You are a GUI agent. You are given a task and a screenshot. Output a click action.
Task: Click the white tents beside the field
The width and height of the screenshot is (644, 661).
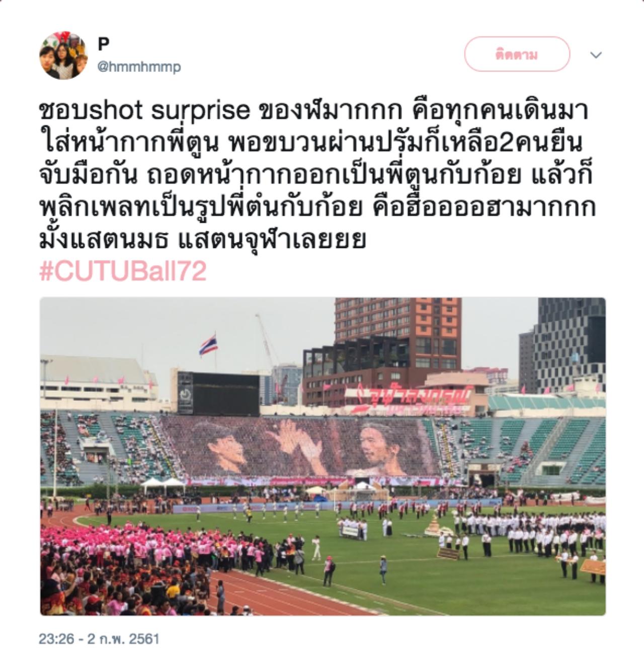[164, 485]
